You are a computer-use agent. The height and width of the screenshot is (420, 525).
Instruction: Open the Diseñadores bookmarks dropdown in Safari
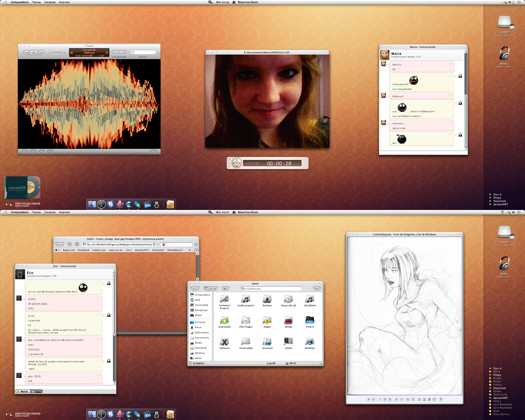175,250
